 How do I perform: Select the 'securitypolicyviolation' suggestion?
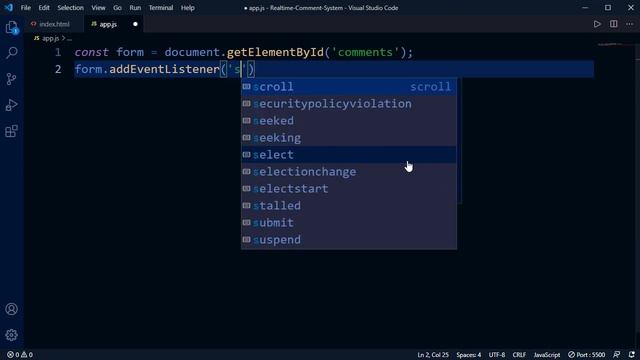349,104
